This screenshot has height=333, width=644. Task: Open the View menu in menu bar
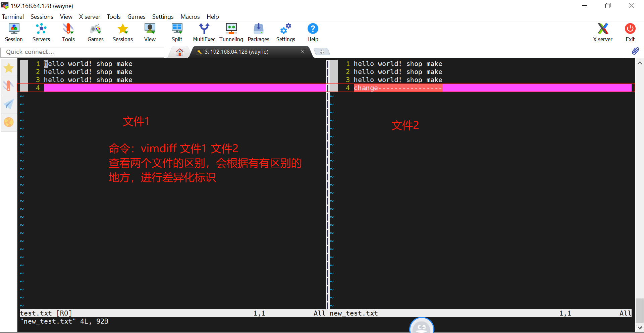(x=66, y=17)
